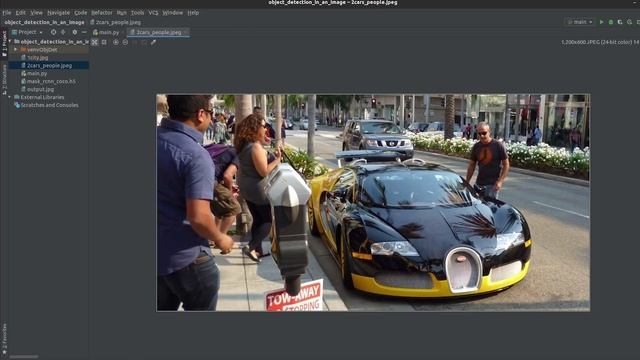Open the VCS menu

pos(153,13)
